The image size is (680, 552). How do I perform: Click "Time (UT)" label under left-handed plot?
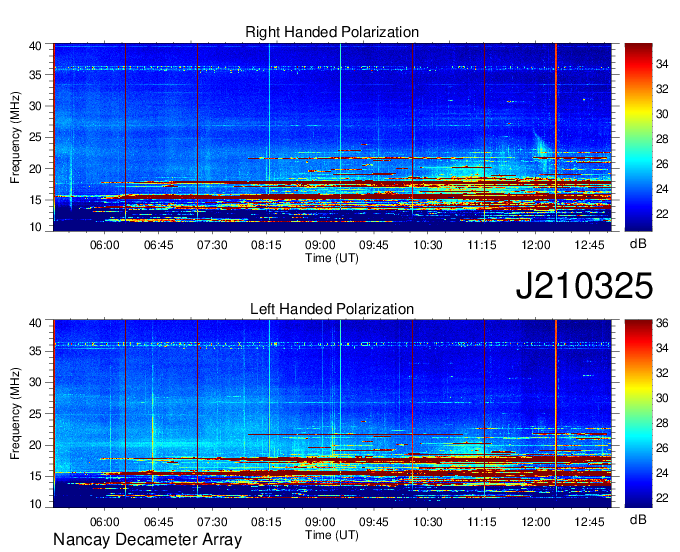click(x=332, y=535)
